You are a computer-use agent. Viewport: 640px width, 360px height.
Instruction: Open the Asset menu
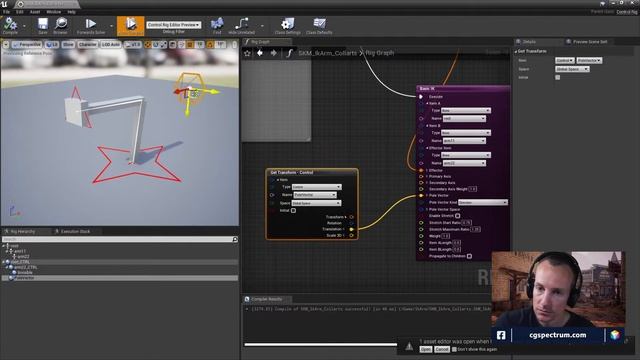pyautogui.click(x=35, y=12)
